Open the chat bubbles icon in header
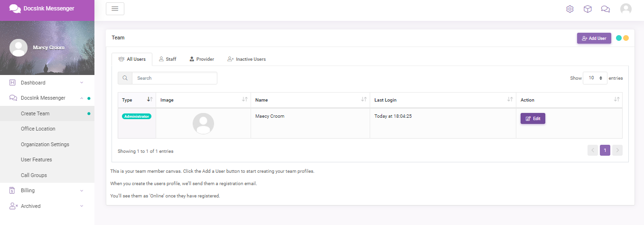 pos(606,9)
